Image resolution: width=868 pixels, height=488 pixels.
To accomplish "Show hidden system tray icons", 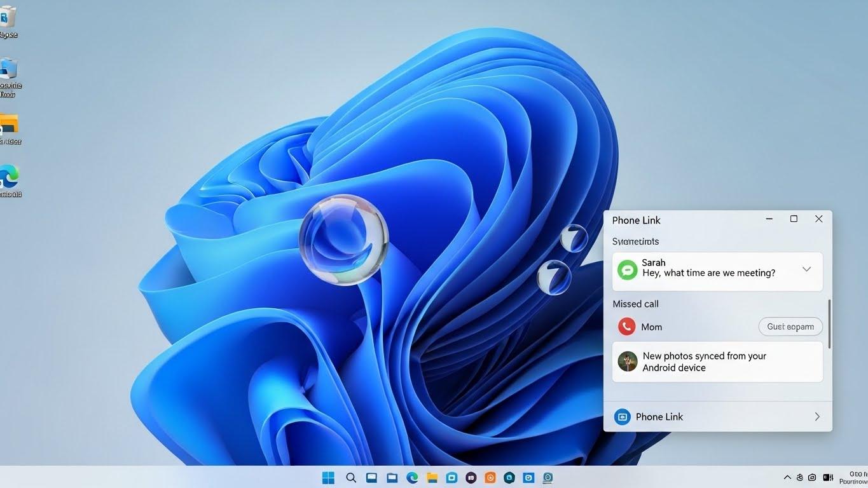I will tap(787, 478).
